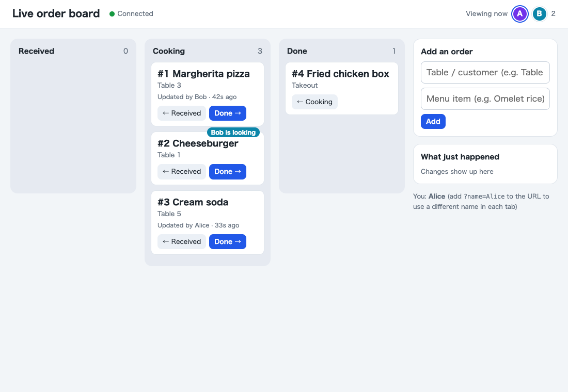The width and height of the screenshot is (568, 392).
Task: Mark Cheeseburger as Done
Action: coord(228,172)
